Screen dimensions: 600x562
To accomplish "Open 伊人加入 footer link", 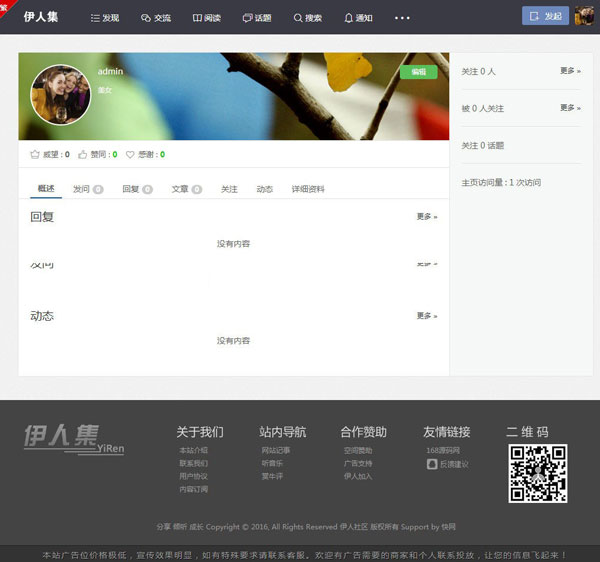I will click(358, 476).
